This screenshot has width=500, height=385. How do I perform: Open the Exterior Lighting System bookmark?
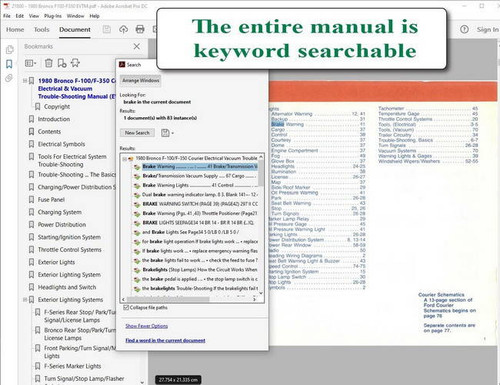pos(69,275)
